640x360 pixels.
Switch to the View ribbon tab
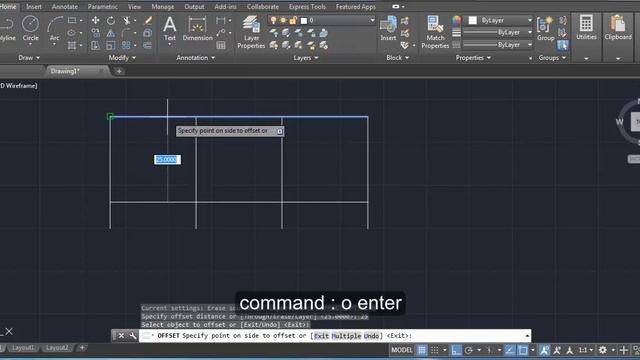coord(134,7)
